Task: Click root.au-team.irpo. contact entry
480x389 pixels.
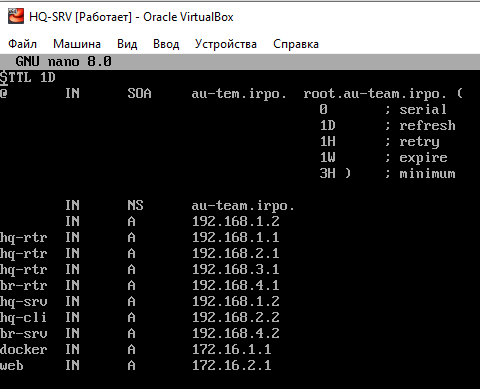Action: 375,94
